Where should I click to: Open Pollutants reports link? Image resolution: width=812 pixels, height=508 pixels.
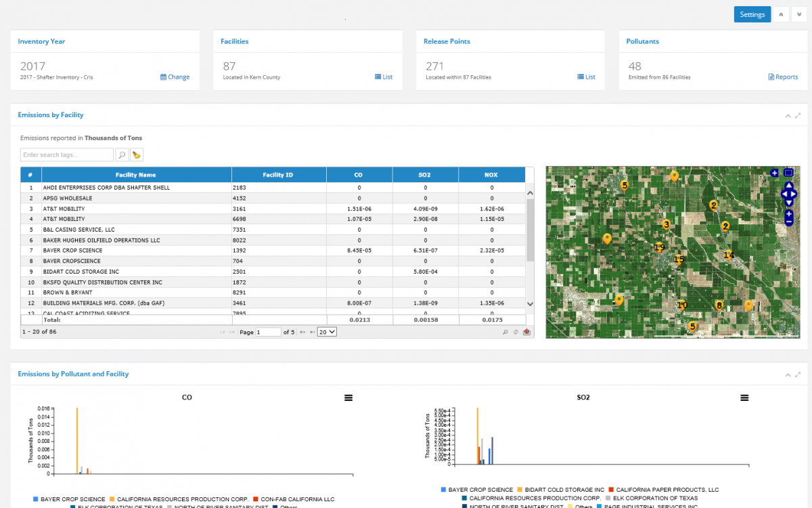click(784, 77)
